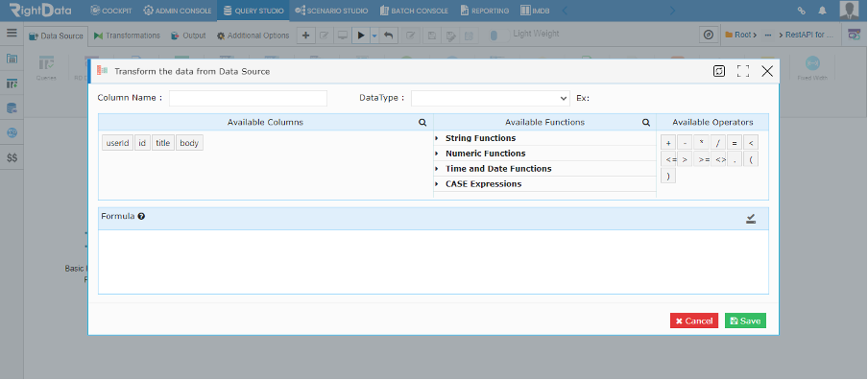Open the REPORTING module
The height and width of the screenshot is (380, 868).
point(484,11)
